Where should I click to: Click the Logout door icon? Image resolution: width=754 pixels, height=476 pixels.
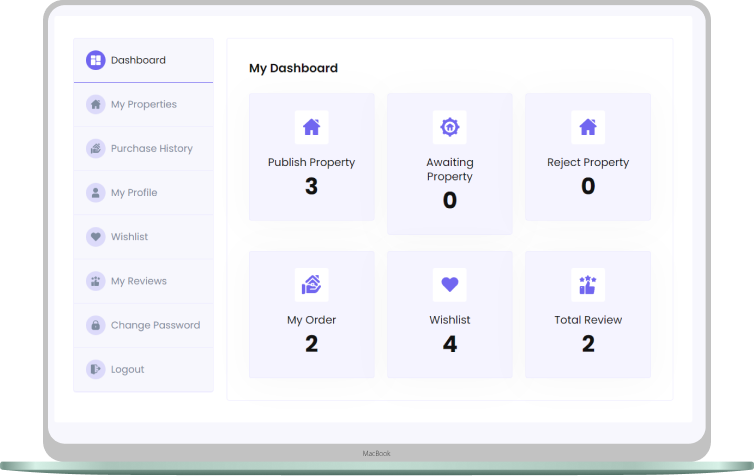[x=96, y=369]
